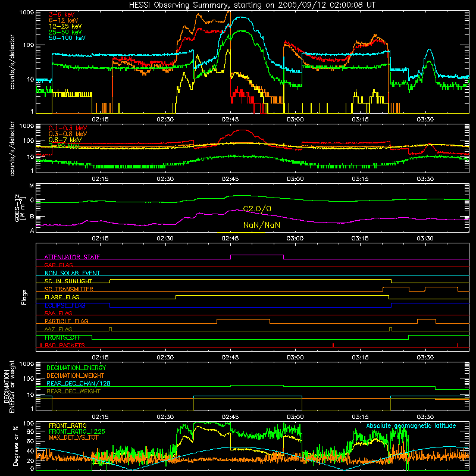This screenshot has height=476, width=476.
Task: Click the "DECIMATION_ENERGY" legend text
Action: point(76,368)
